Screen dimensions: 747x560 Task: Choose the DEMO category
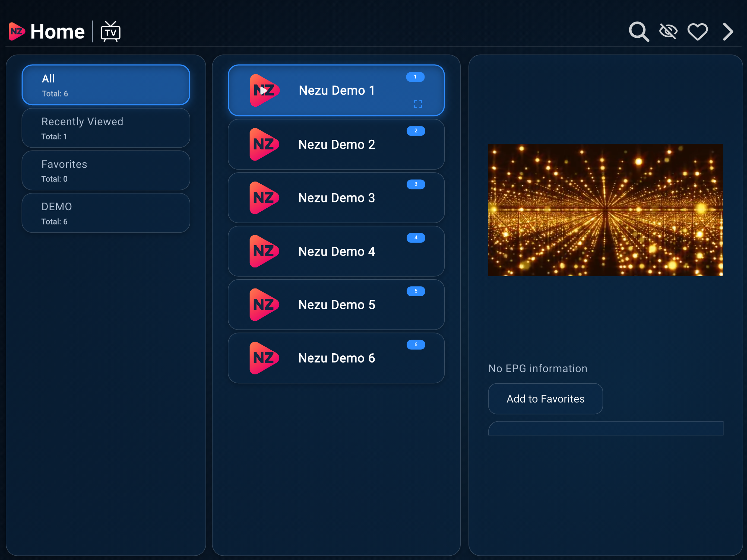tap(106, 213)
